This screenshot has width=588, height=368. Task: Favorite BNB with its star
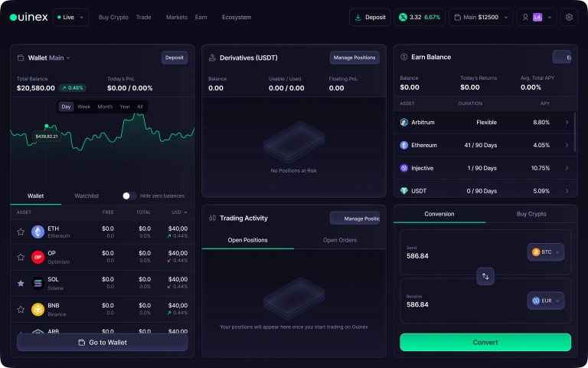tap(21, 310)
